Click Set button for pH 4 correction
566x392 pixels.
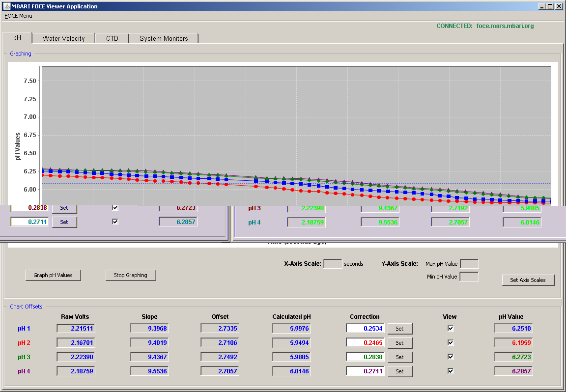tap(399, 371)
